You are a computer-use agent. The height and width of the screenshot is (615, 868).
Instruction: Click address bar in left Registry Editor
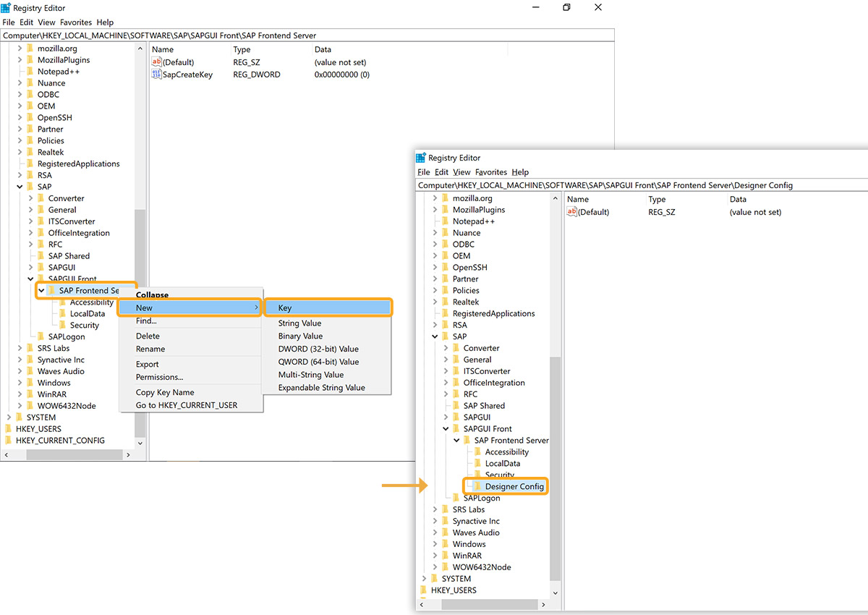307,35
